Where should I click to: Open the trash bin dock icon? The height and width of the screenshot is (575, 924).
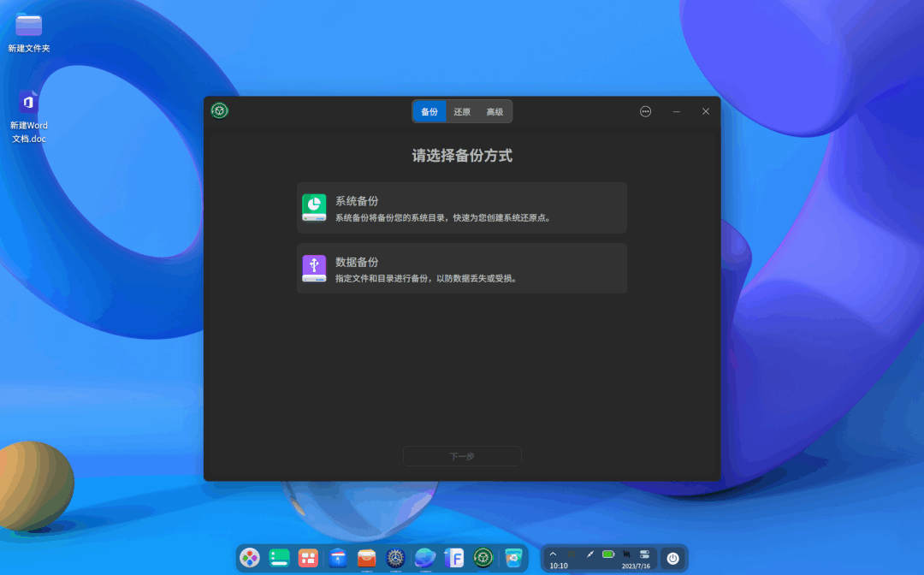[514, 558]
